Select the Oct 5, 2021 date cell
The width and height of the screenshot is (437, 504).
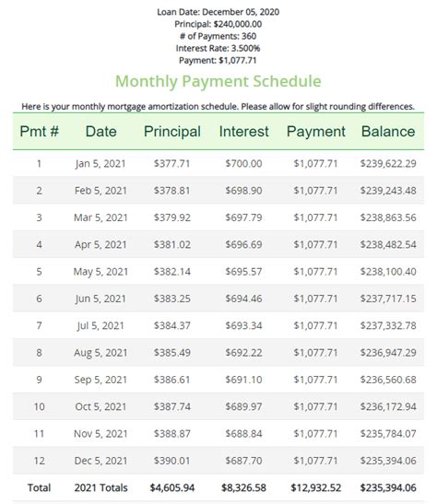[x=100, y=406]
